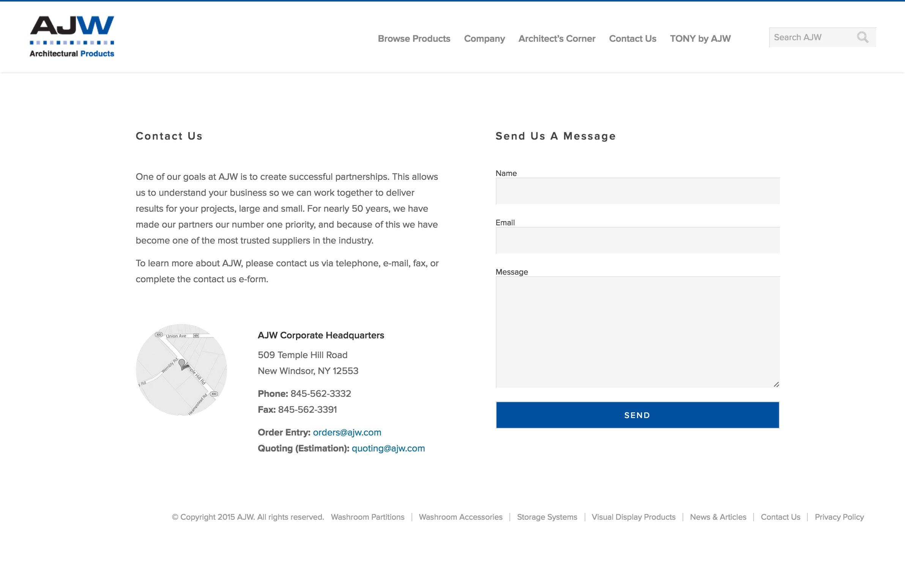This screenshot has width=905, height=588.
Task: Click the fax number 845-562-3391
Action: click(307, 410)
